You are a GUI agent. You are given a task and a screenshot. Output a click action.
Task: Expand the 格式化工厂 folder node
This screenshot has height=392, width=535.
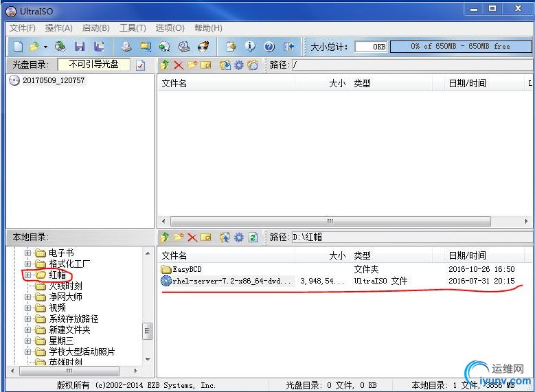(x=27, y=264)
